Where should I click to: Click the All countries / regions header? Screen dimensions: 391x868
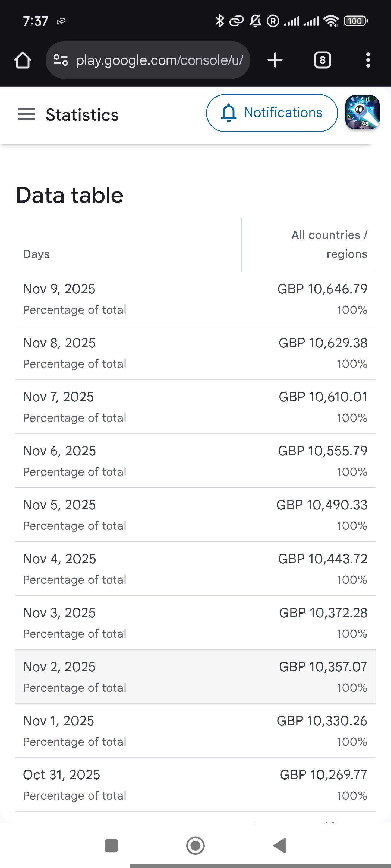tap(329, 244)
